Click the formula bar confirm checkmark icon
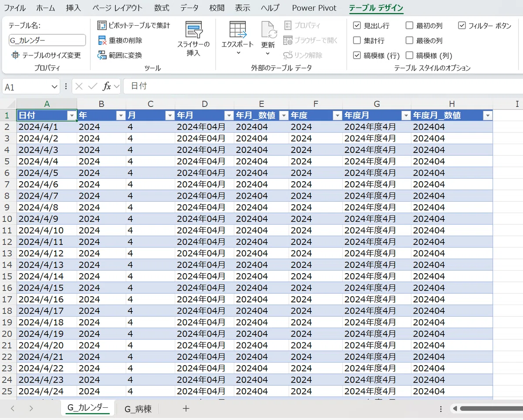The image size is (523, 420). pos(92,86)
